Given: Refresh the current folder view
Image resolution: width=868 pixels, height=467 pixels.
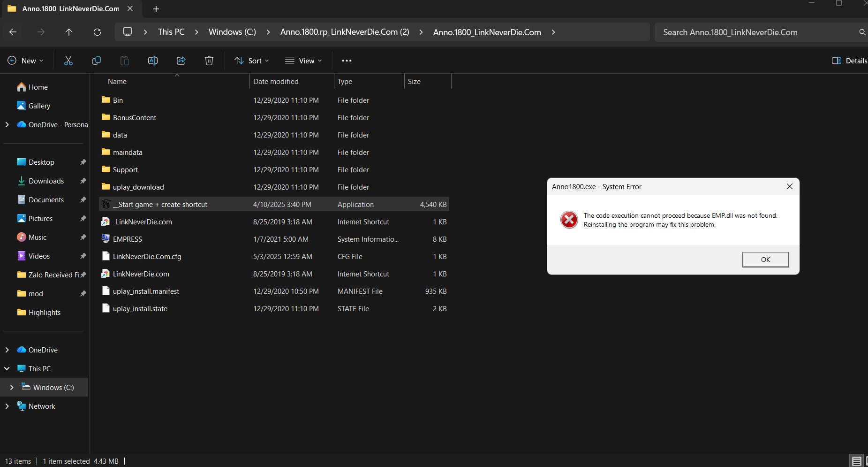Looking at the screenshot, I should coord(97,32).
